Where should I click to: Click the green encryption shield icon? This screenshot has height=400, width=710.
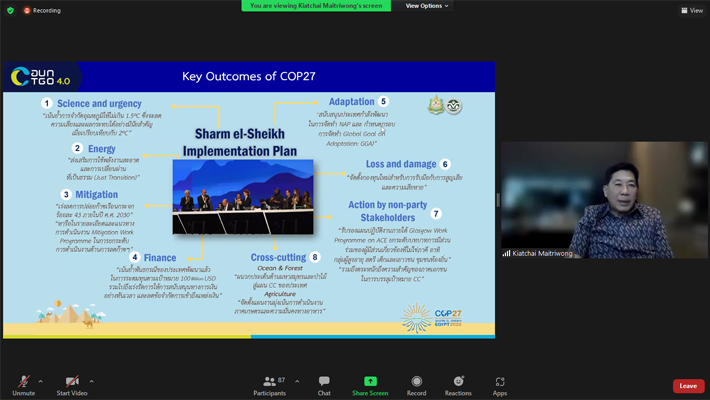(10, 10)
